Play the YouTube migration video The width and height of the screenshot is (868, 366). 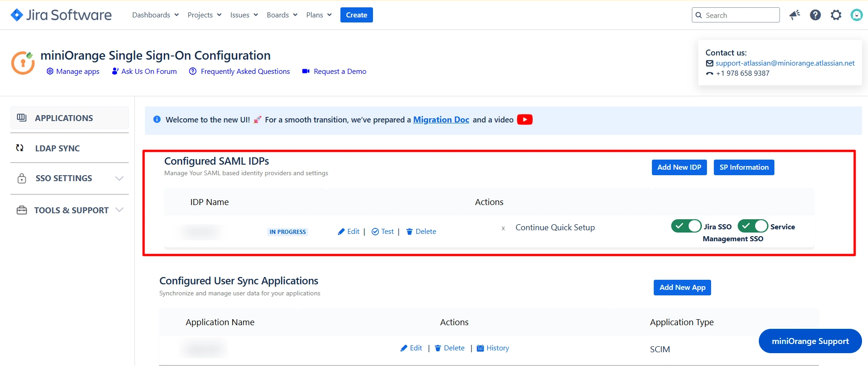click(524, 120)
